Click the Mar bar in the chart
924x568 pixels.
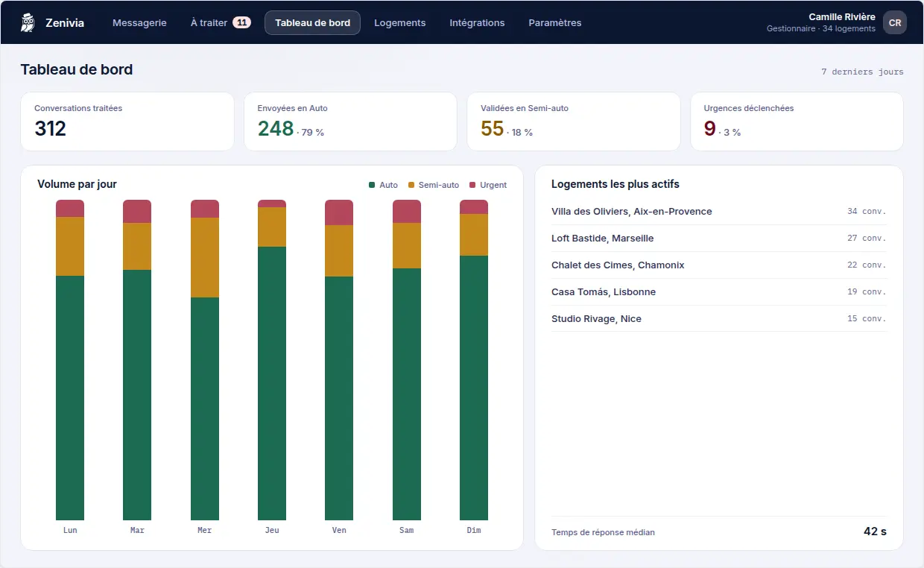coord(137,360)
